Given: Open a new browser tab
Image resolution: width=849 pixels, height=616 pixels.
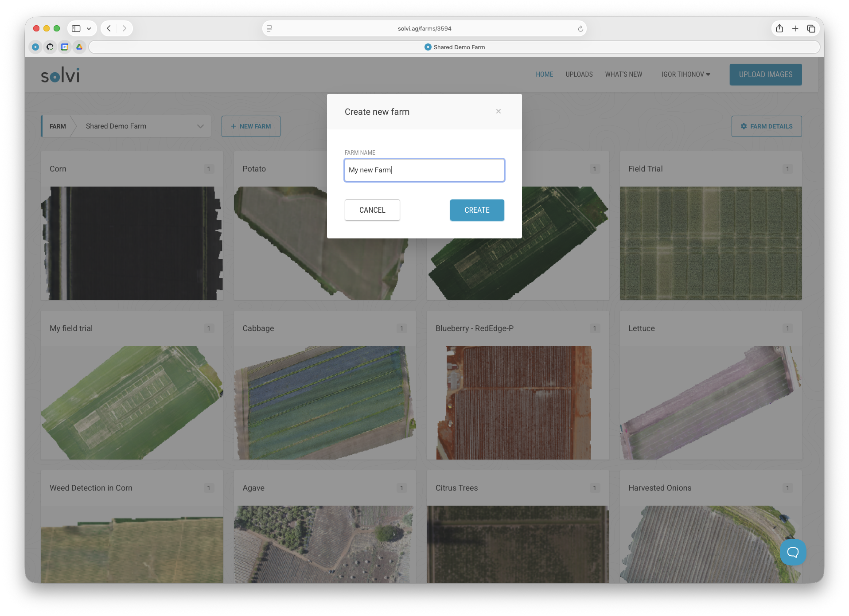Looking at the screenshot, I should pyautogui.click(x=795, y=29).
